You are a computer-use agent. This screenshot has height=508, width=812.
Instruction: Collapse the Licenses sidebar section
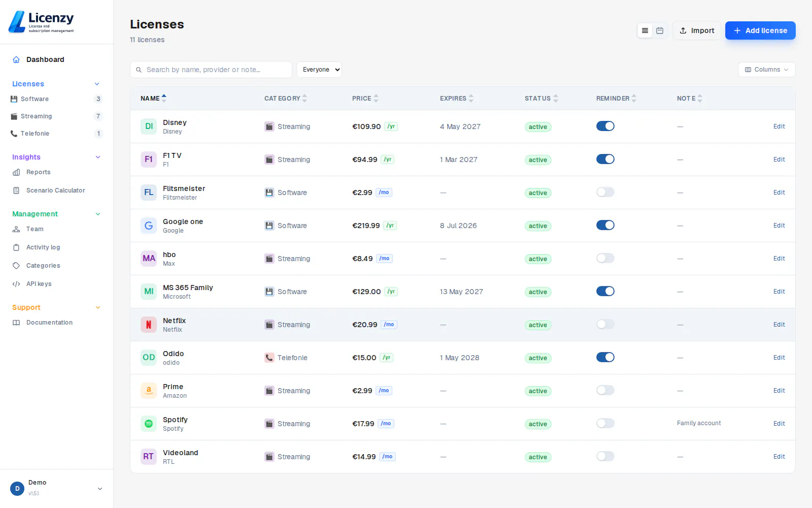coord(97,84)
